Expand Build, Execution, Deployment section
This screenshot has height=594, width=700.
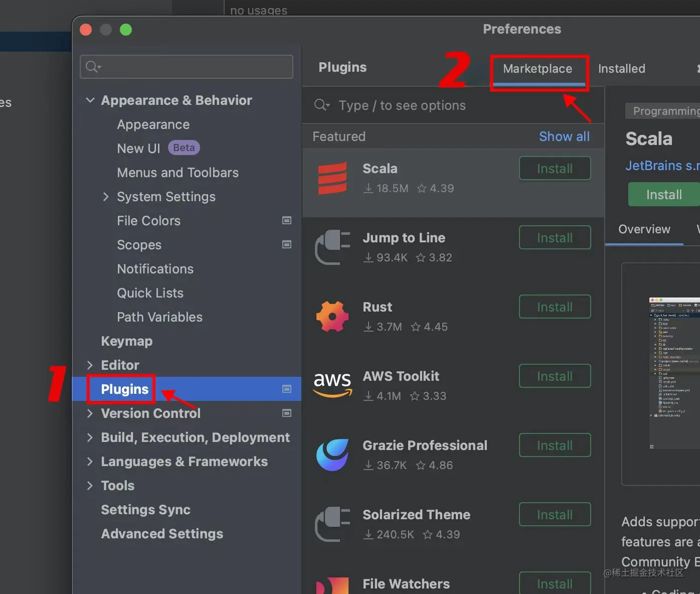[90, 437]
